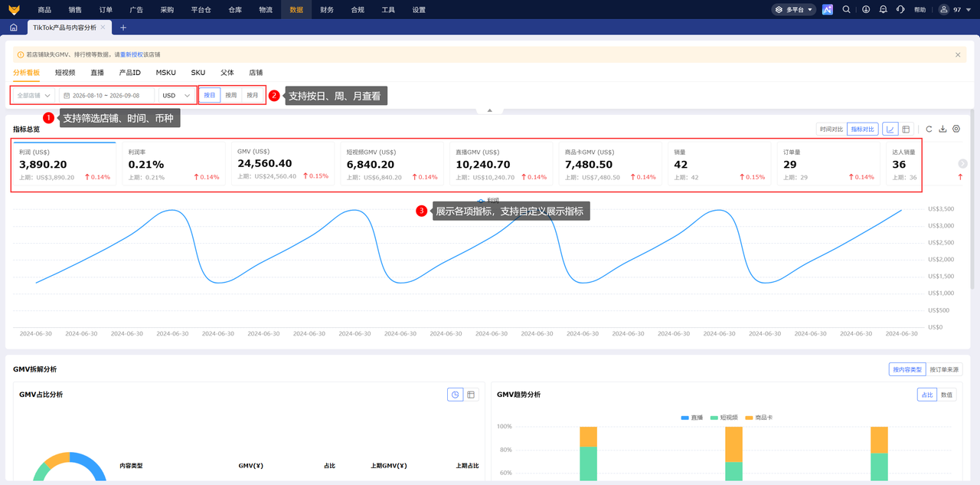980x485 pixels.
Task: Open the 销售 top menu
Action: [x=75, y=10]
